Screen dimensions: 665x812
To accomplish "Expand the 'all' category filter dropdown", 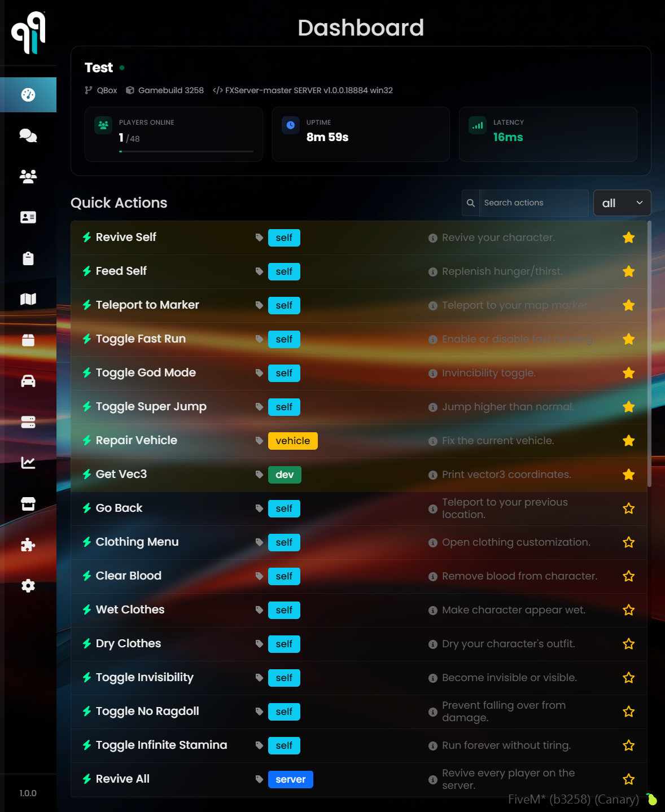I will coord(622,203).
